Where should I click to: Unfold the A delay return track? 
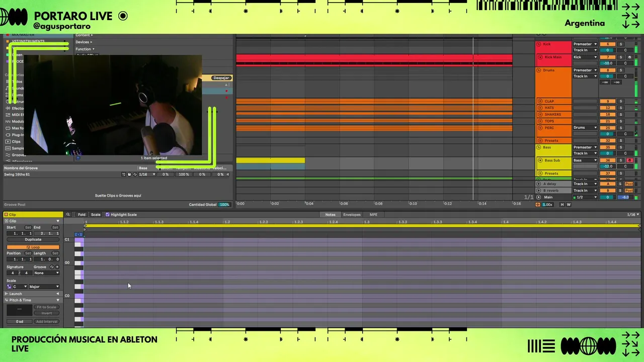539,184
